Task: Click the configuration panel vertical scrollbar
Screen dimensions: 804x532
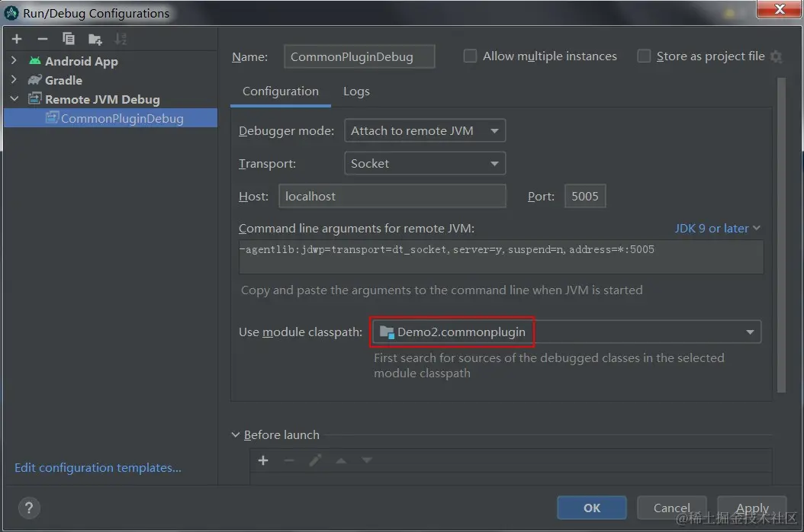Action: (x=781, y=235)
